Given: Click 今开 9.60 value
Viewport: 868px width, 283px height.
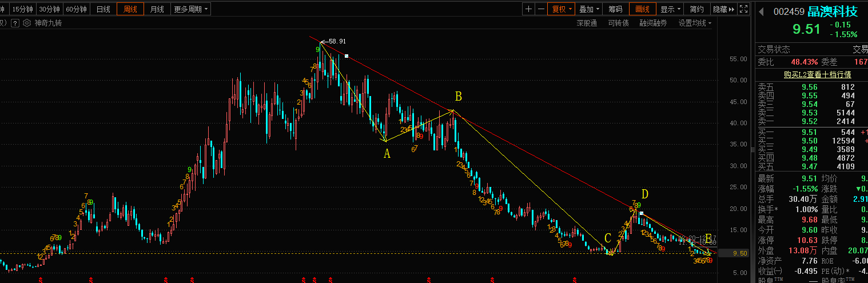Looking at the screenshot, I should (x=809, y=230).
